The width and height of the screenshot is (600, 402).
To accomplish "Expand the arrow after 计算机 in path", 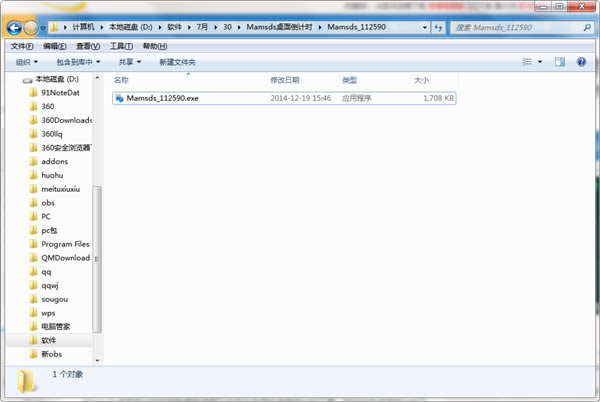I will tap(102, 27).
